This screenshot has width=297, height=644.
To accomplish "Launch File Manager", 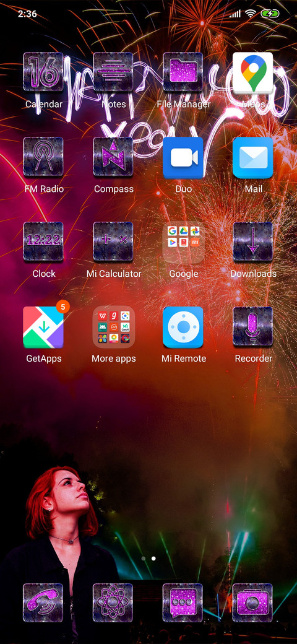I will coord(183,72).
